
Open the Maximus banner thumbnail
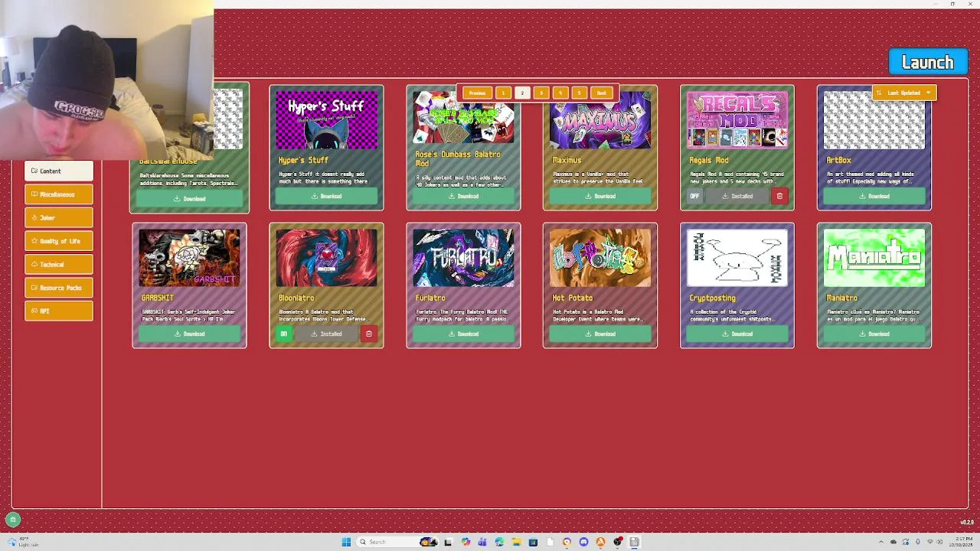pos(600,120)
